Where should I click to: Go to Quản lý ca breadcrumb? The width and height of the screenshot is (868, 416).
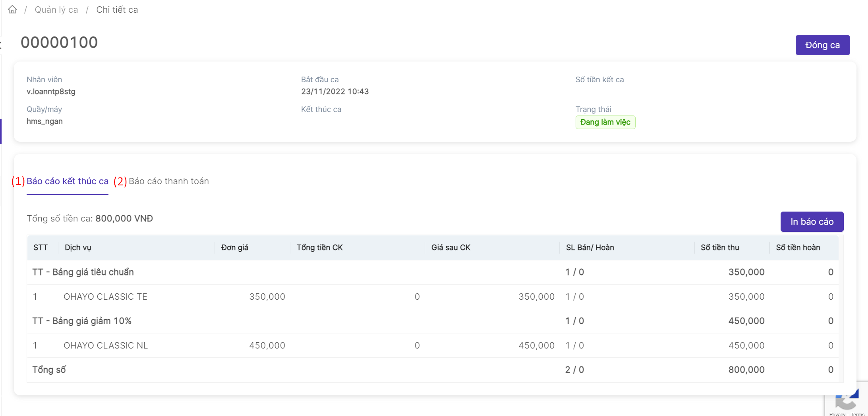[x=56, y=10]
